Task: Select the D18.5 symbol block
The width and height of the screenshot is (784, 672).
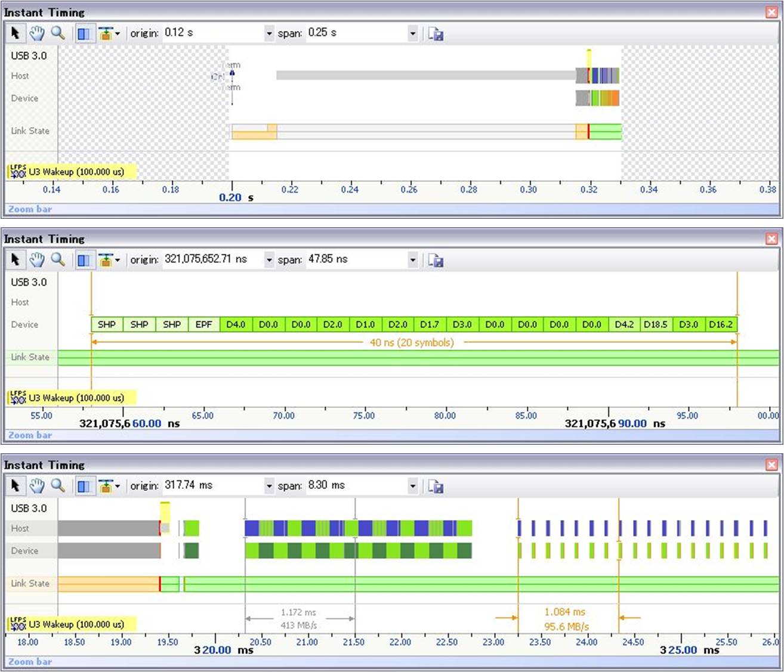Action: pyautogui.click(x=656, y=324)
